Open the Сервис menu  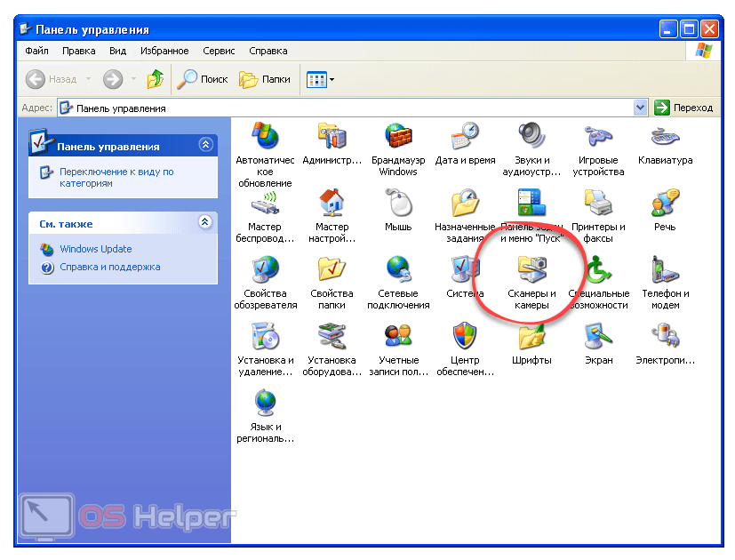[219, 52]
